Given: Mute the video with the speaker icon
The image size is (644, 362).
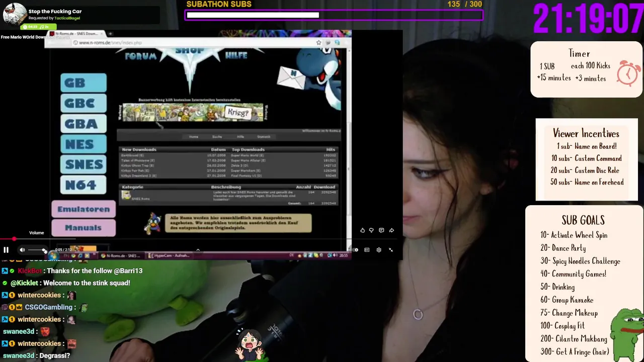Looking at the screenshot, I should 22,250.
